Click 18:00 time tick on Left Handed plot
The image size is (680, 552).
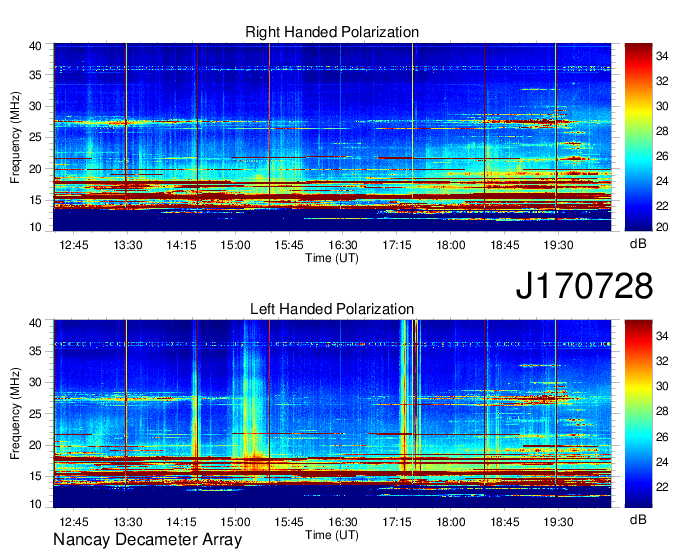pyautogui.click(x=451, y=522)
